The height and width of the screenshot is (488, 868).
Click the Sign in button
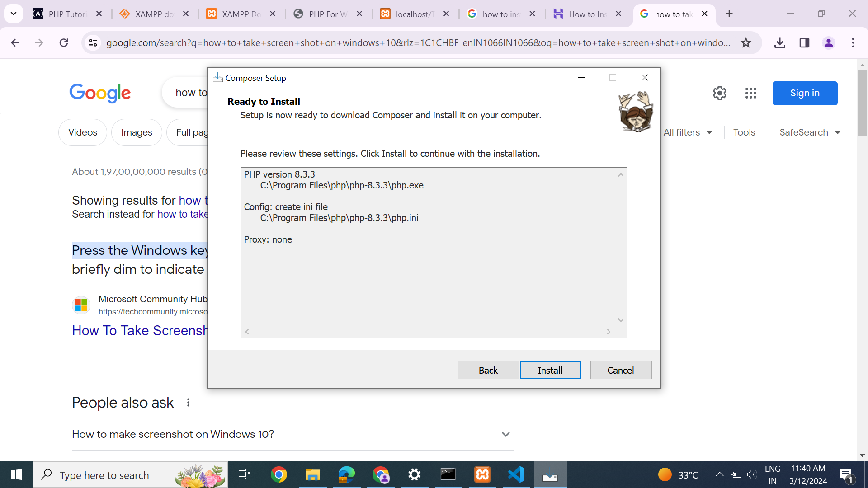805,93
